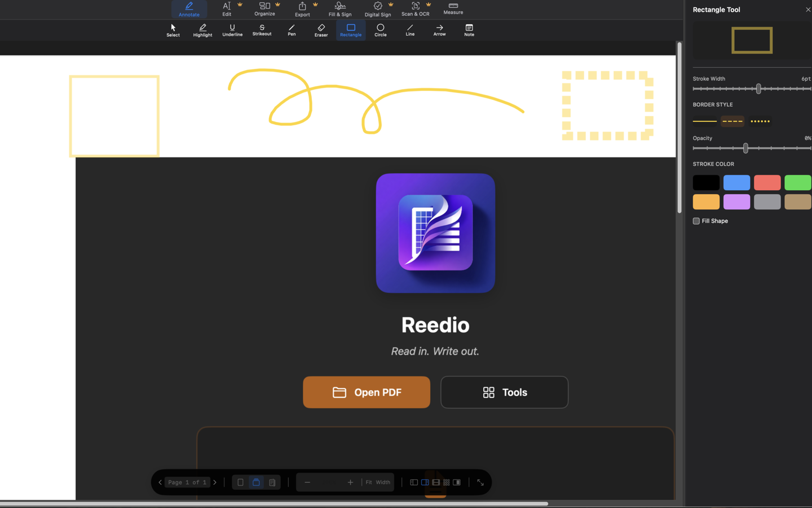Switch to the Eraser tool
The image size is (812, 508).
(320, 30)
